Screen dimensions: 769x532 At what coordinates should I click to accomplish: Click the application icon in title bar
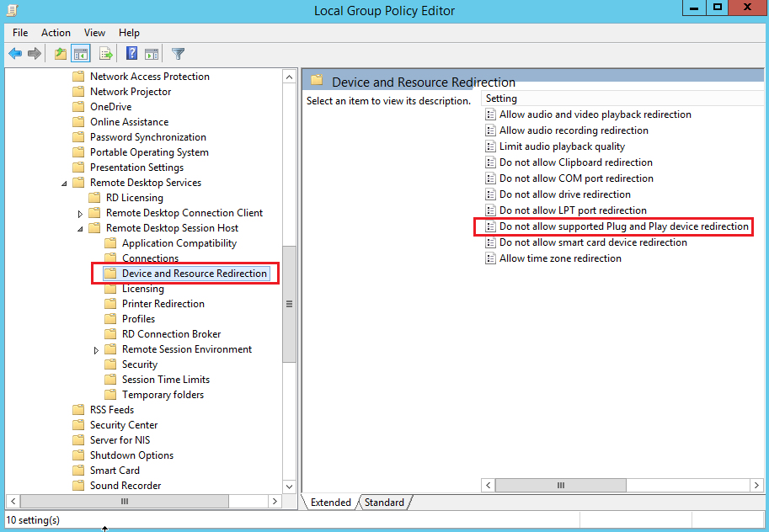tap(13, 10)
